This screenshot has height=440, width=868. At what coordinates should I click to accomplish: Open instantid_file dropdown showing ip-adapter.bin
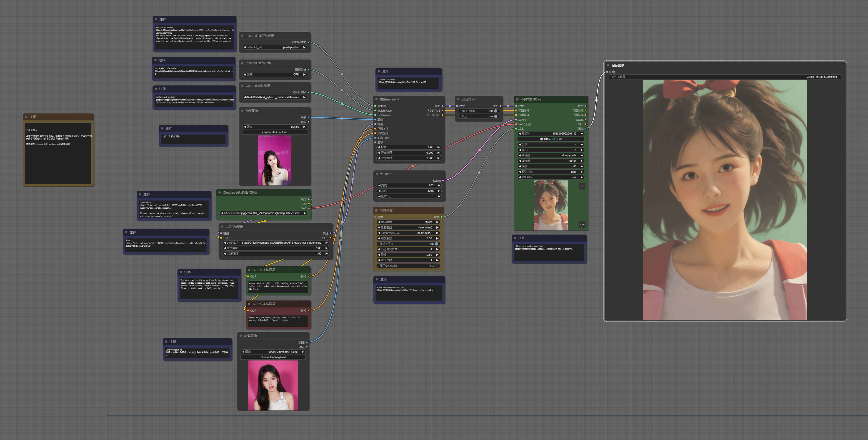pos(275,47)
